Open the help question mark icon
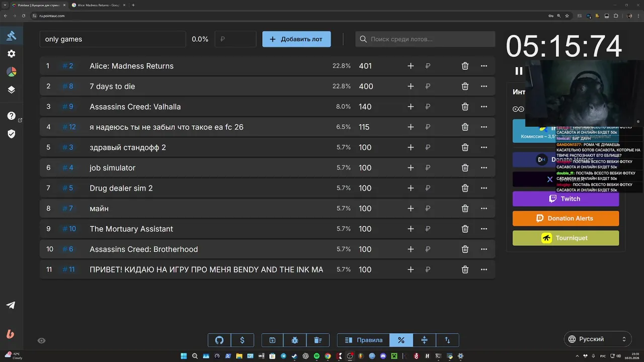 (x=11, y=116)
